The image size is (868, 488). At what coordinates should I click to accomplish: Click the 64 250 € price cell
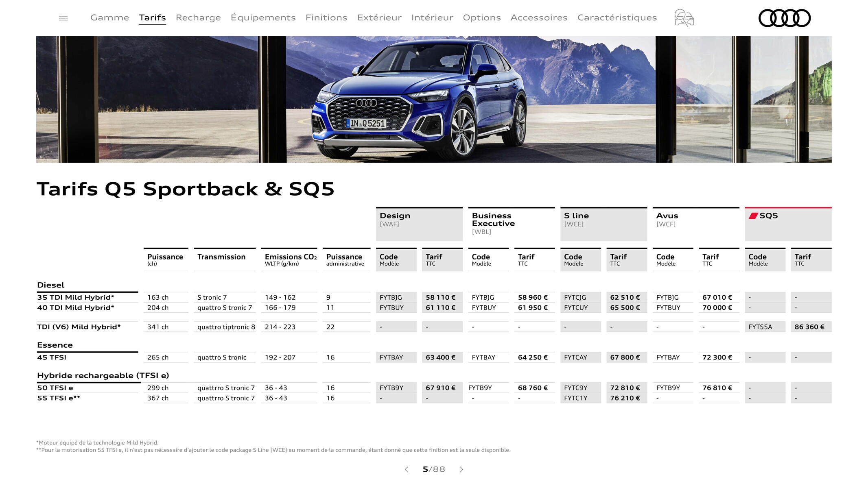(x=533, y=357)
